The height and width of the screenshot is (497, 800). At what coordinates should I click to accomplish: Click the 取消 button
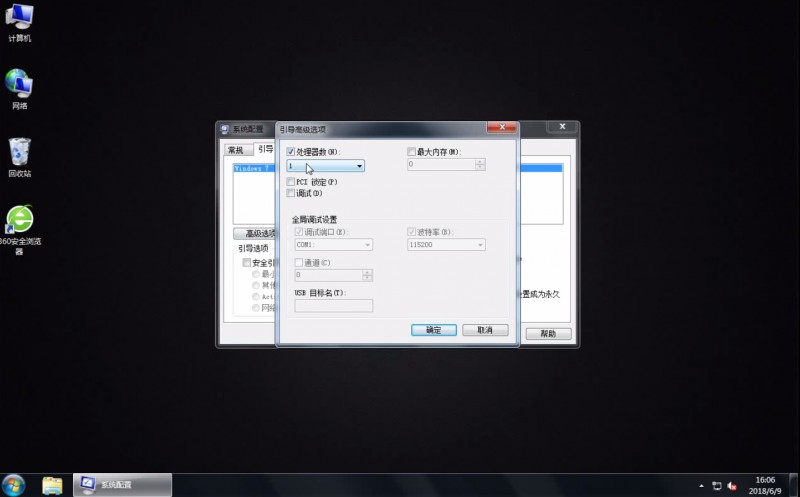[485, 330]
